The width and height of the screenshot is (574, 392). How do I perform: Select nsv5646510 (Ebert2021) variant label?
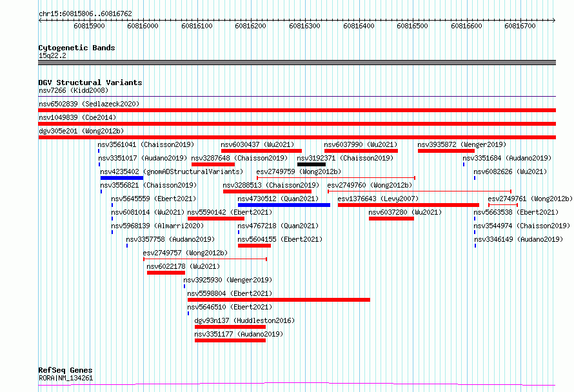230,307
